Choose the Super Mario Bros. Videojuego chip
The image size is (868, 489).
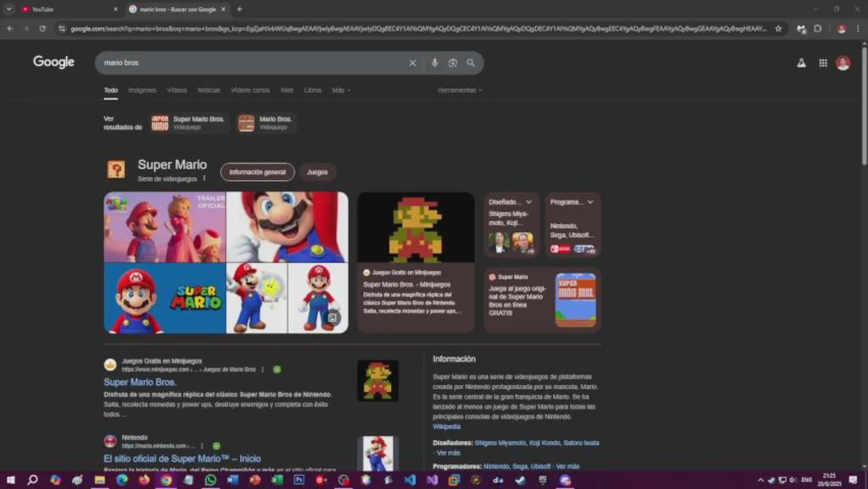click(x=190, y=123)
